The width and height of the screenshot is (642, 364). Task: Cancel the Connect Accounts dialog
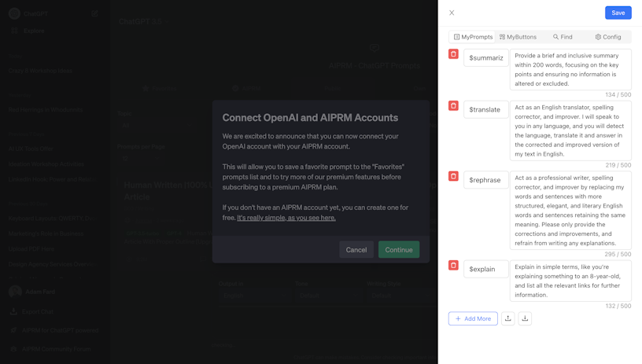356,249
